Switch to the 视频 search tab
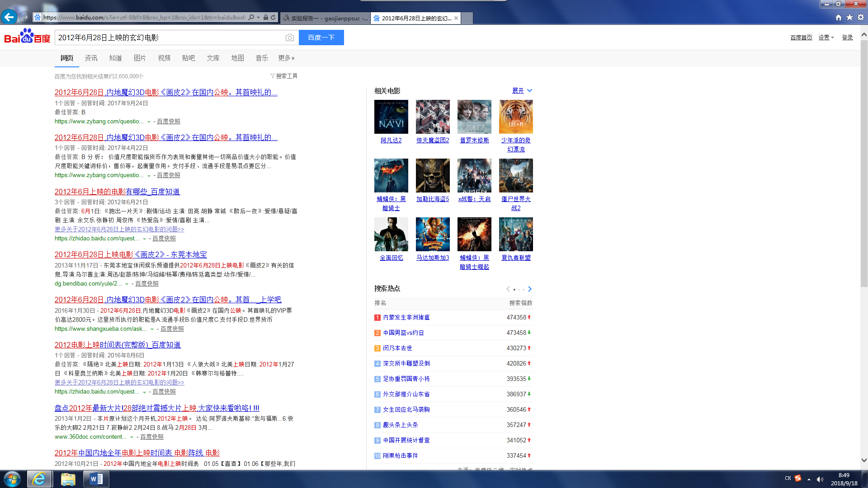868x488 pixels. pos(164,58)
